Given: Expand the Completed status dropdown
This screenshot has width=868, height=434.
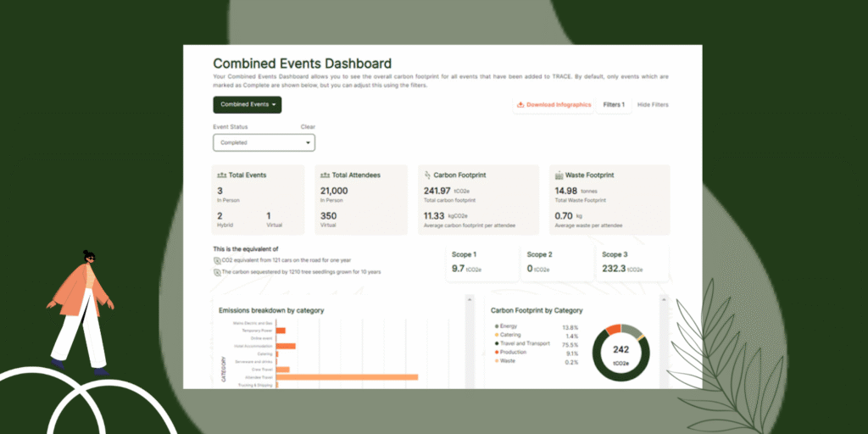Looking at the screenshot, I should (264, 142).
